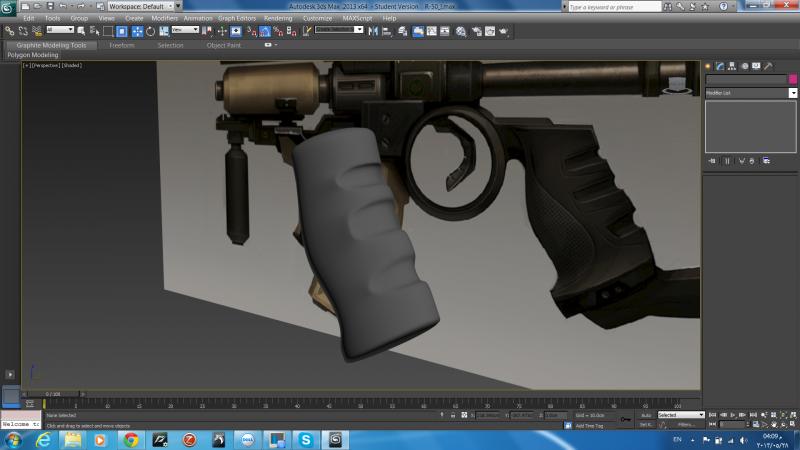Open the Modifiers menu

click(164, 18)
